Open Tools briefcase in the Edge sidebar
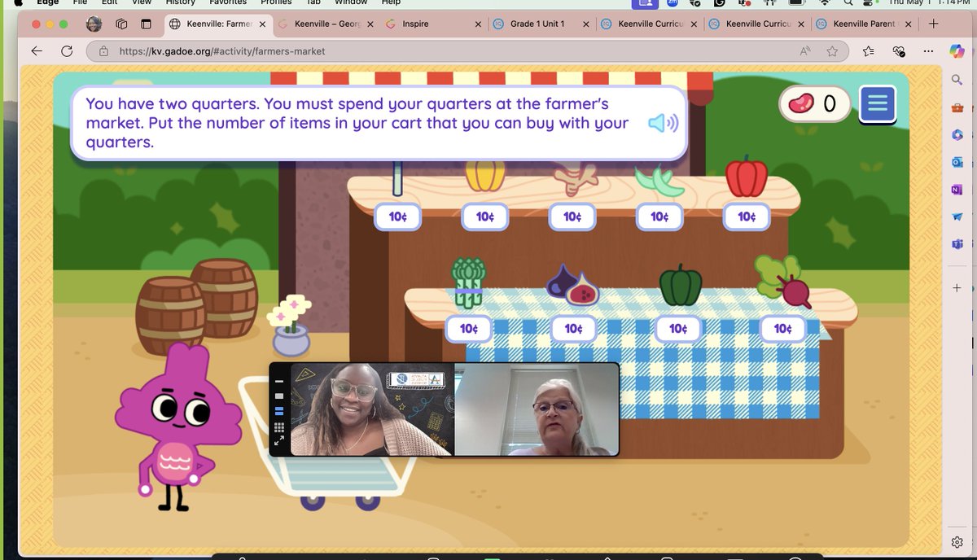 tap(957, 107)
